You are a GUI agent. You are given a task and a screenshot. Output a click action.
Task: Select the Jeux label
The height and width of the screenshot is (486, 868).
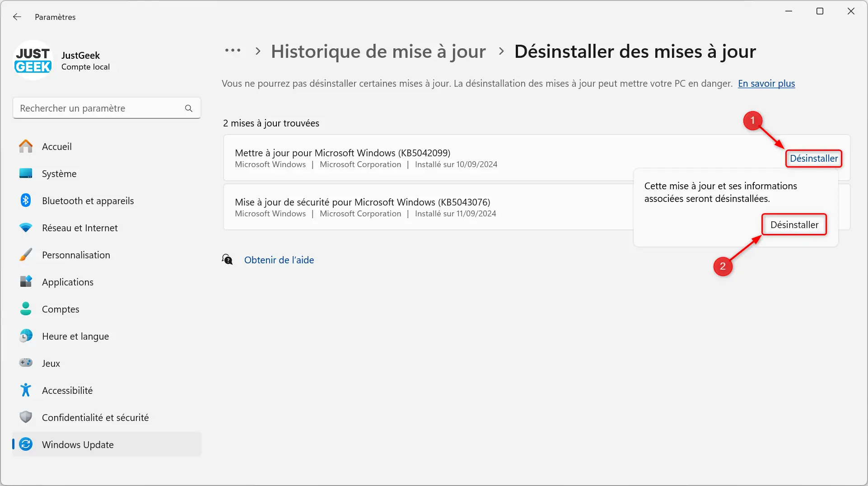tap(51, 363)
